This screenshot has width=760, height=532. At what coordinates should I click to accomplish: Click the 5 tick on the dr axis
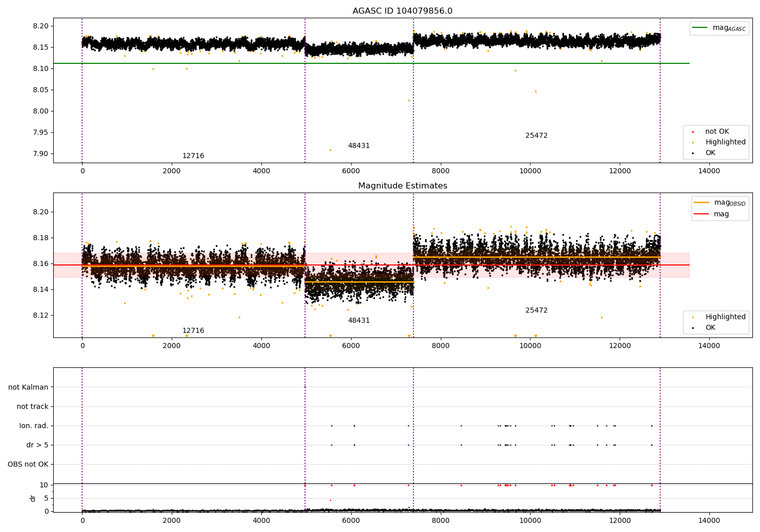tap(47, 499)
